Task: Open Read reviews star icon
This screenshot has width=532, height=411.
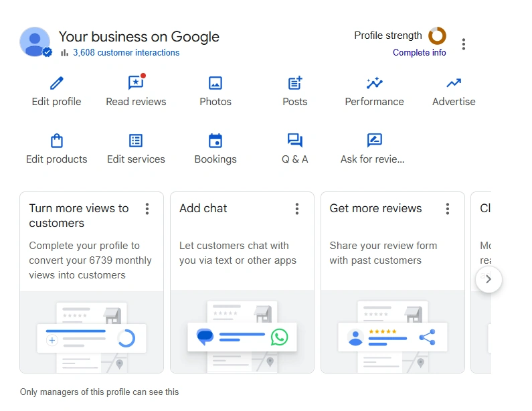Action: click(136, 82)
